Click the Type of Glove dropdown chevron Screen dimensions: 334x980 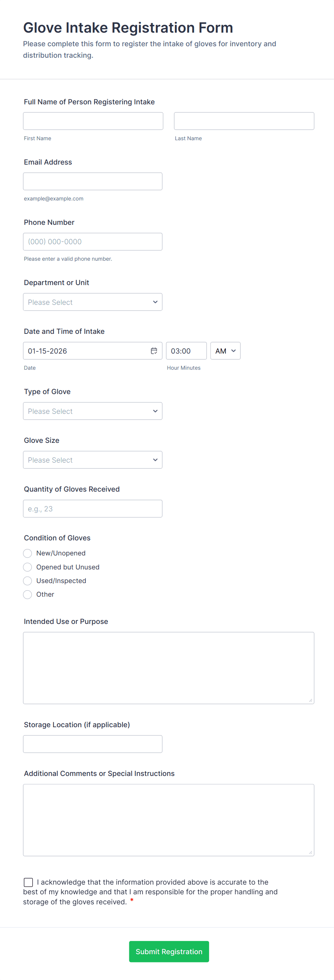(155, 411)
